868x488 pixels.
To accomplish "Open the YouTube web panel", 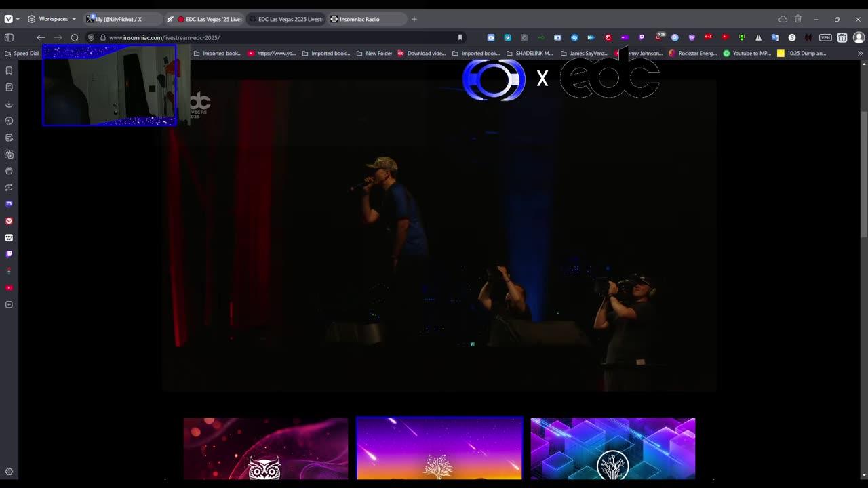I will [9, 288].
